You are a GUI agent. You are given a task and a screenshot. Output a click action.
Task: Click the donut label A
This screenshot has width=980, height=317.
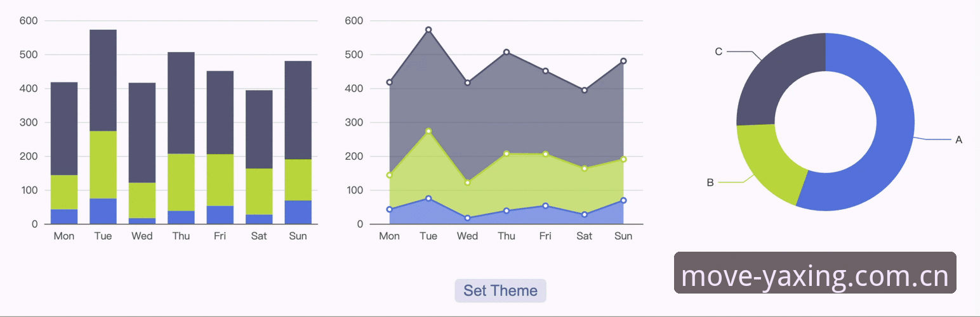click(958, 139)
